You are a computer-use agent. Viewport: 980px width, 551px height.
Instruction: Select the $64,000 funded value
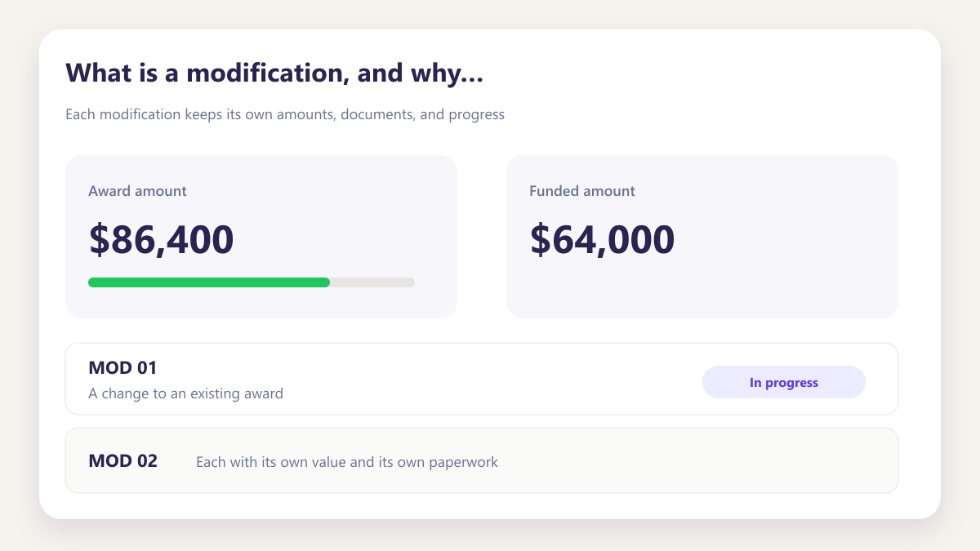602,239
